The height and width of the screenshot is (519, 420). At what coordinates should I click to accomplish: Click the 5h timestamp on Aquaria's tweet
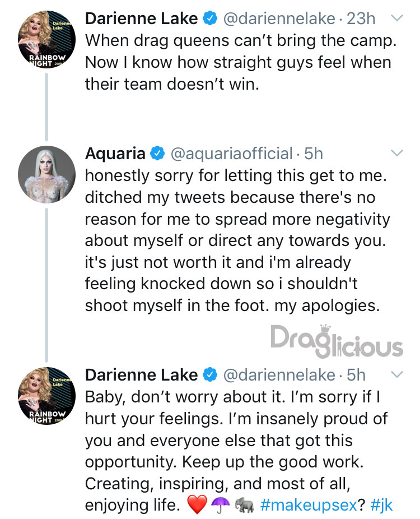coord(314,154)
